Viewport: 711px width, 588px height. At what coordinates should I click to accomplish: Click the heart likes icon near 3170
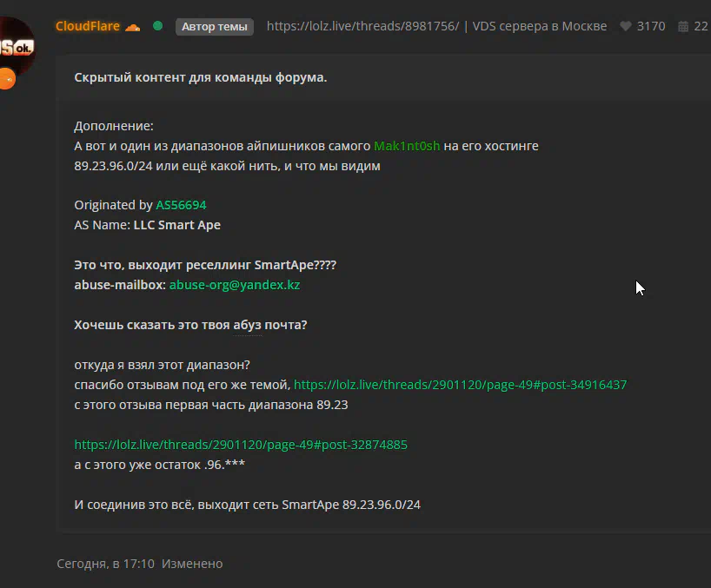(x=626, y=26)
